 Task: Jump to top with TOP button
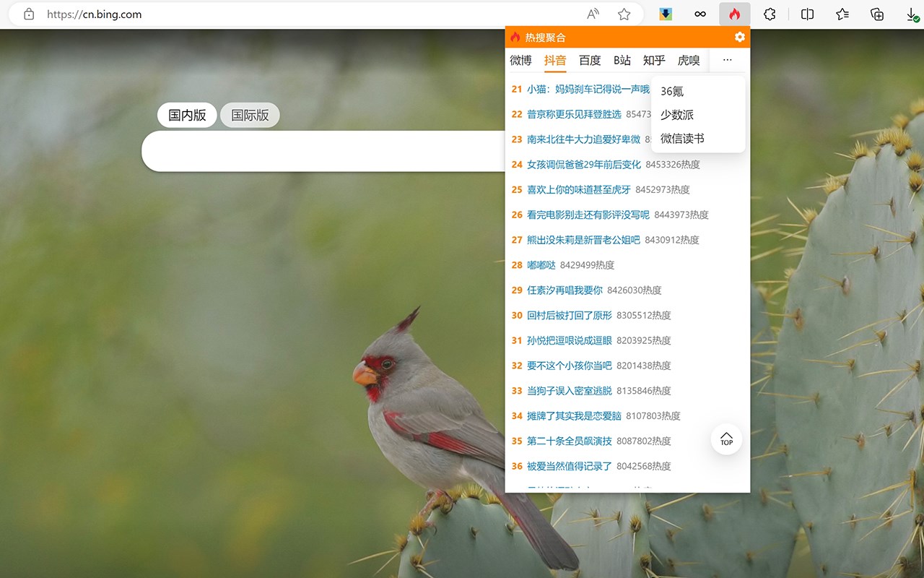(x=726, y=439)
